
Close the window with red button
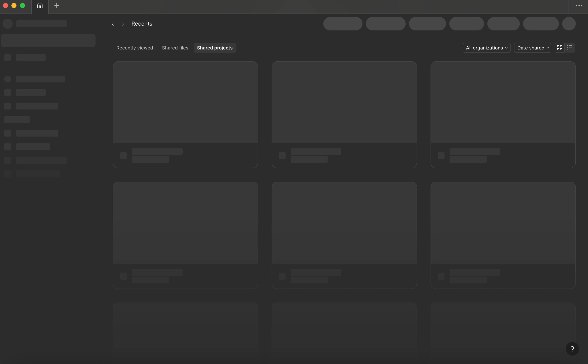coord(5,5)
